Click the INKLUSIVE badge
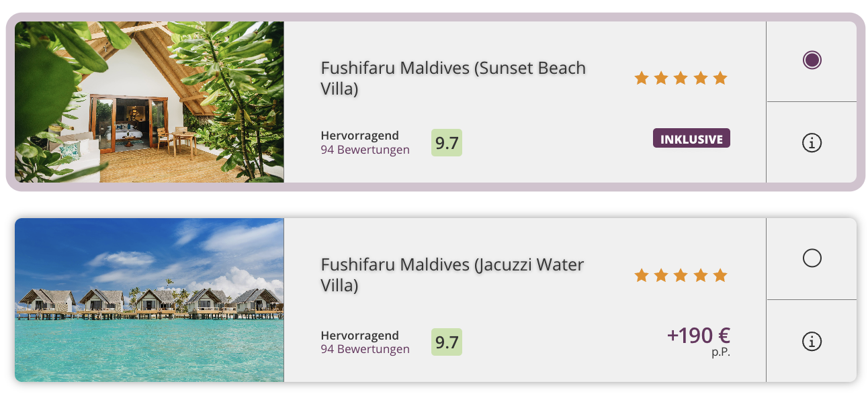 point(691,139)
